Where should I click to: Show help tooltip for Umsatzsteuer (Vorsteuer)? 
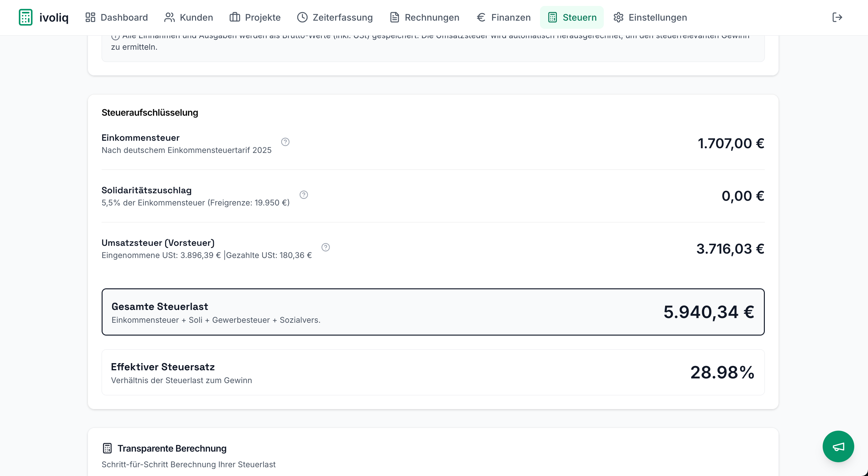325,247
